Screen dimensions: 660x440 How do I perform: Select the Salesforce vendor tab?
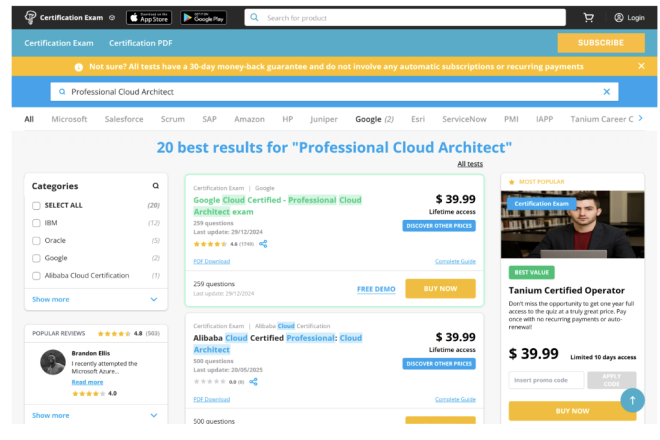coord(124,119)
